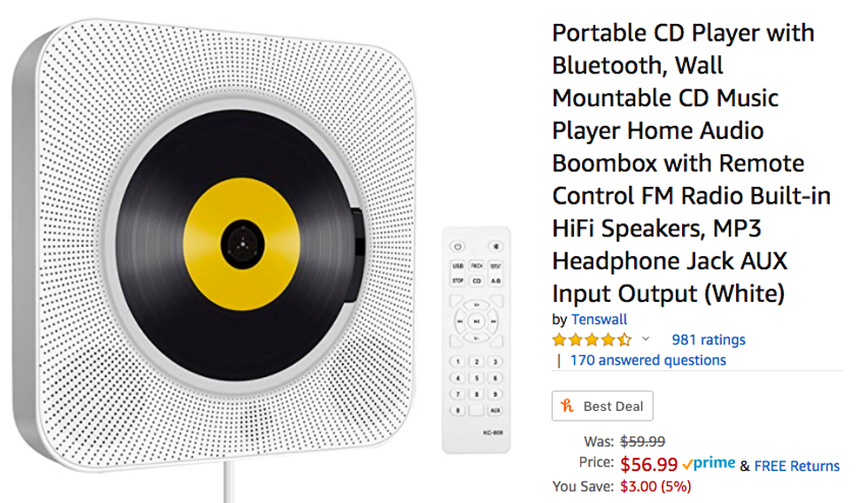Click the $3.00 (5%) savings text
This screenshot has height=503, width=868.
click(655, 486)
